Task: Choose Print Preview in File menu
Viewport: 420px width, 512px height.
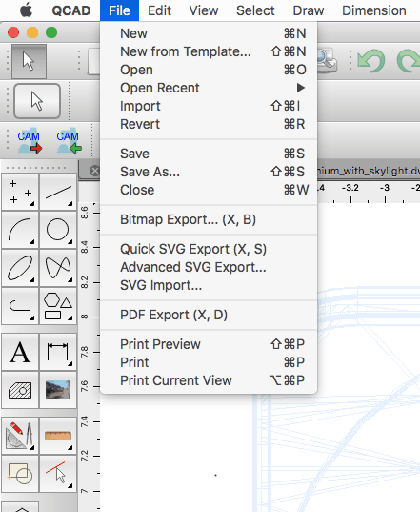Action: (209, 344)
